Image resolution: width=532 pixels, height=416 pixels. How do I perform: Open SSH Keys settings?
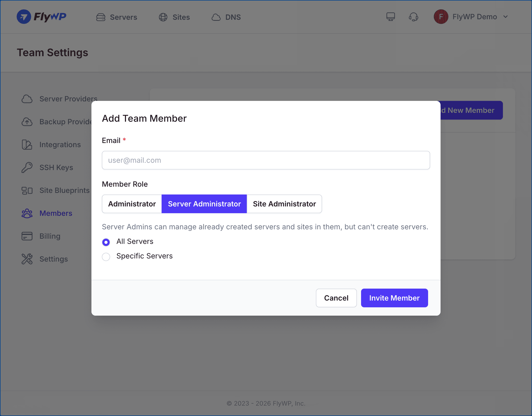[x=47, y=167]
